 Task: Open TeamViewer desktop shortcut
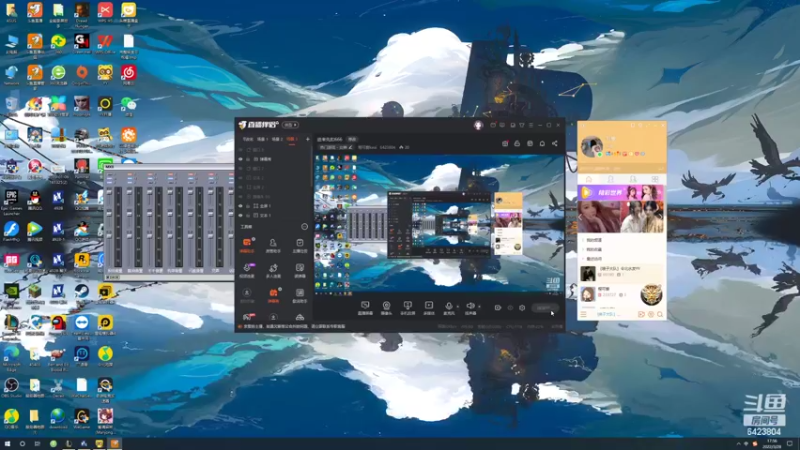[82, 324]
